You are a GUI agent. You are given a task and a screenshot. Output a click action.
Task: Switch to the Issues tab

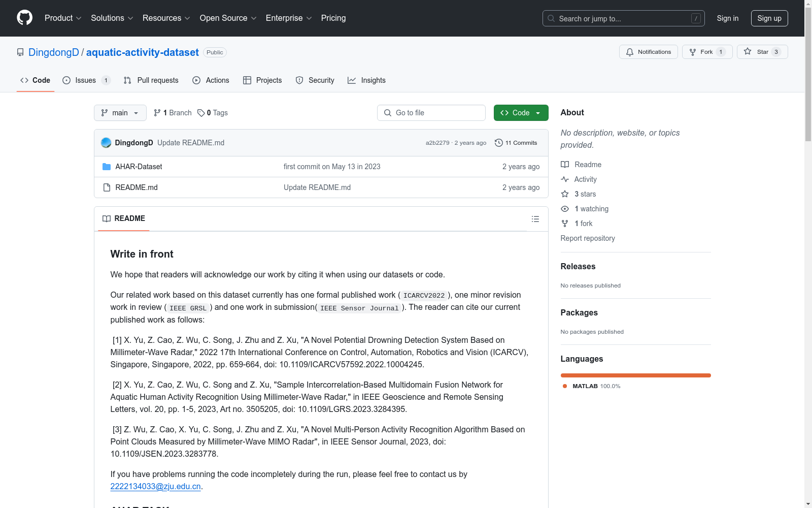click(x=86, y=80)
